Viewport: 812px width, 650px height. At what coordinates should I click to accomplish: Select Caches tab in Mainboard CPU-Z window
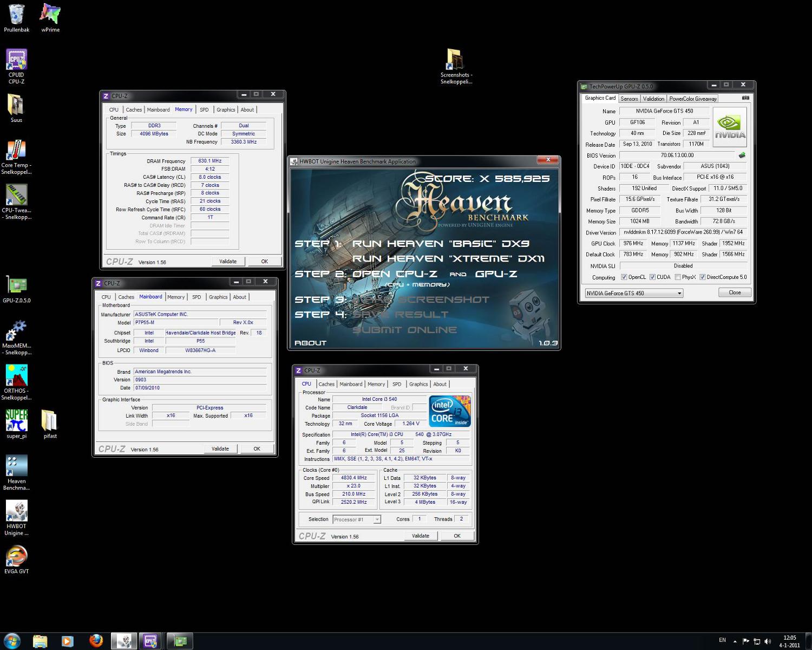click(x=126, y=297)
